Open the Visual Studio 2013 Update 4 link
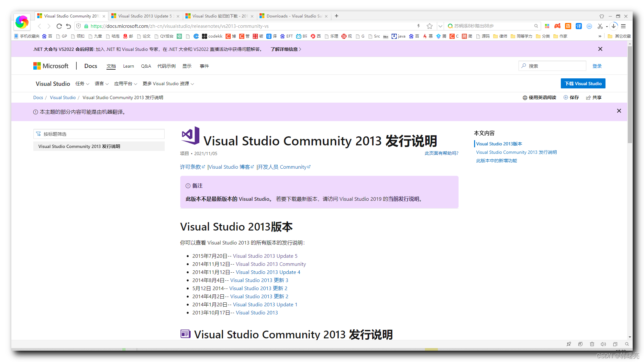The image size is (644, 362). click(x=268, y=272)
